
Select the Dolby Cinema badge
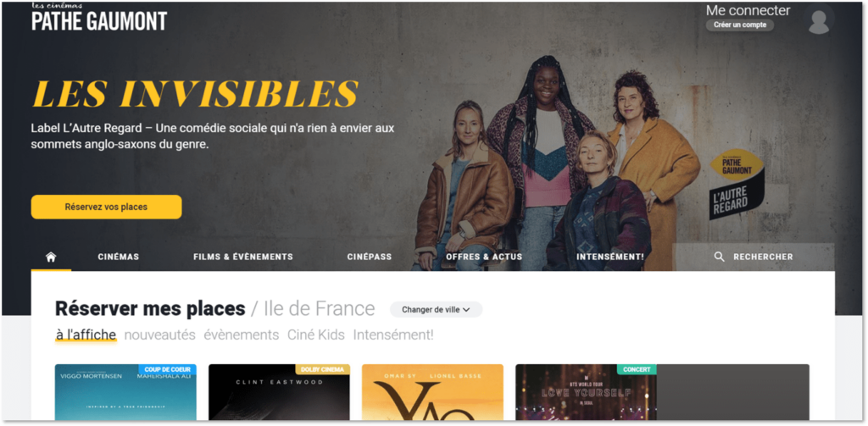[x=323, y=369]
